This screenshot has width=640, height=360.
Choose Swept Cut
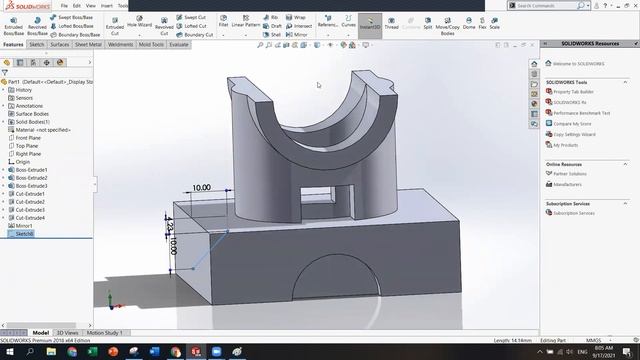pos(191,18)
